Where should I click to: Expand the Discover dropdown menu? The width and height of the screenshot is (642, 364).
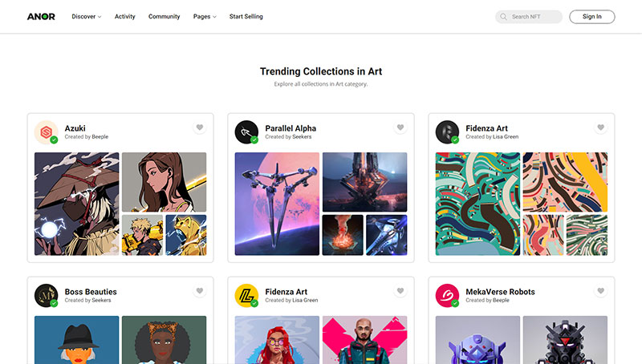click(87, 17)
